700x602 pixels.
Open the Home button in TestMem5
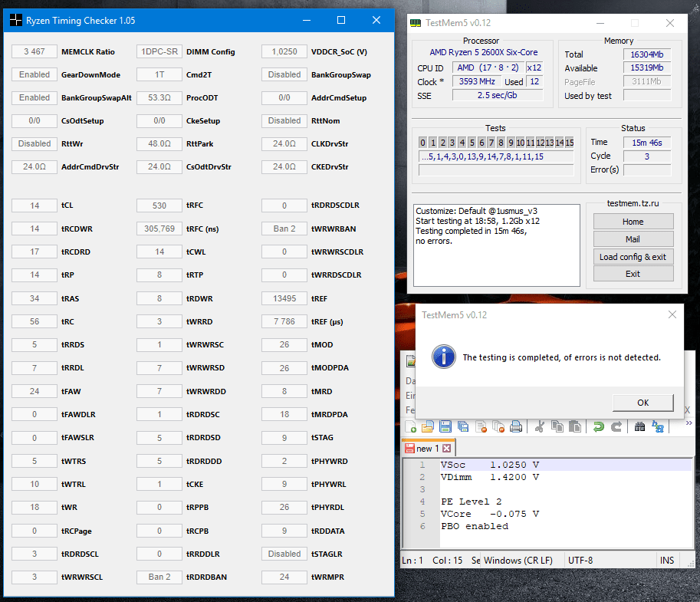click(x=633, y=222)
